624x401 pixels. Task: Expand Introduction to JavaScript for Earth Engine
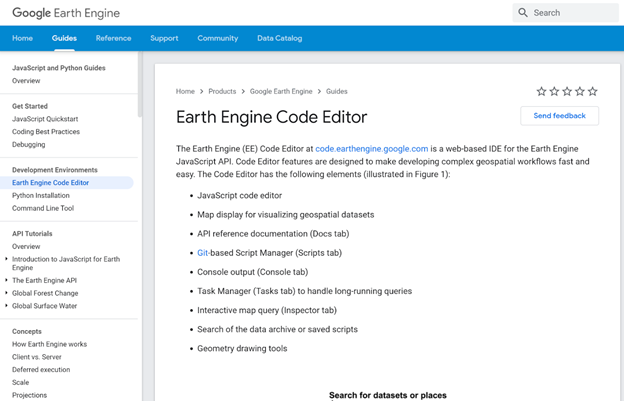coord(6,259)
